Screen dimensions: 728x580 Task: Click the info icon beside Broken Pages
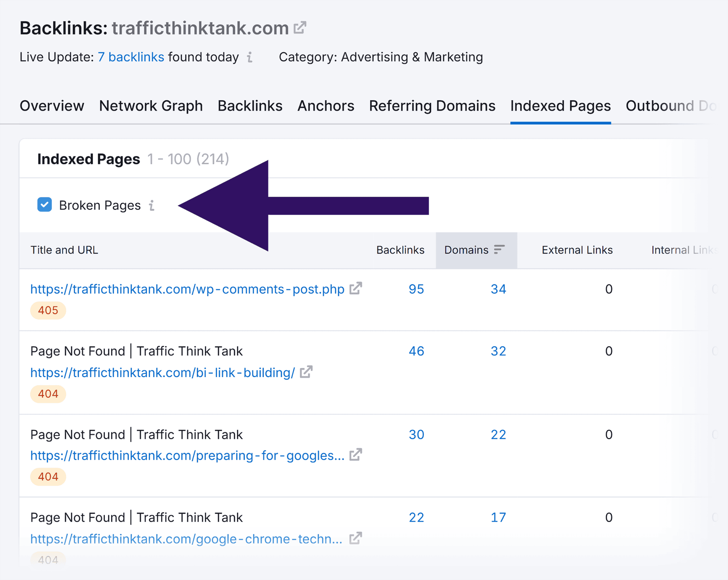(x=152, y=205)
